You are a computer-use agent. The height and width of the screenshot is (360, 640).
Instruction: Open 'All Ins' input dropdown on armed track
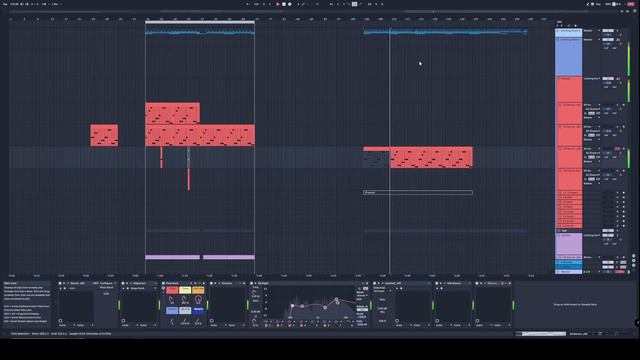pos(591,149)
